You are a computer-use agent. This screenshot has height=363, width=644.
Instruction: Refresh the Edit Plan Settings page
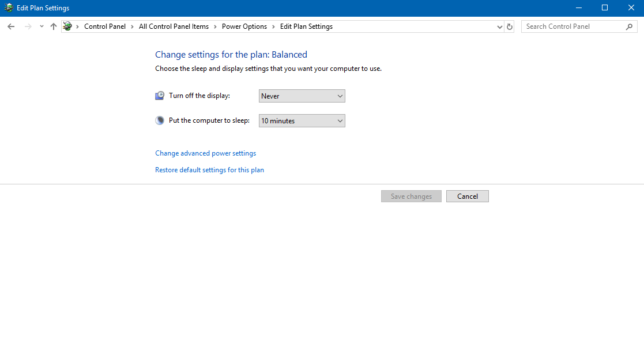pos(509,27)
